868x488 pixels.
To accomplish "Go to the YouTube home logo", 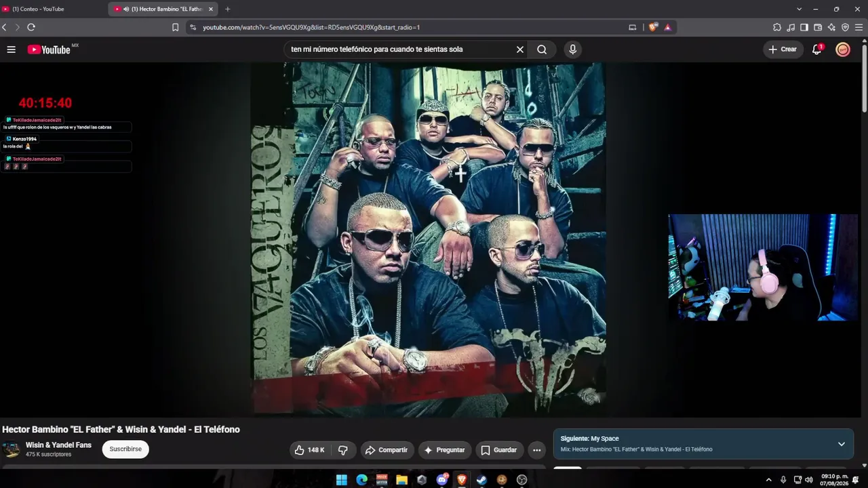I will [49, 49].
